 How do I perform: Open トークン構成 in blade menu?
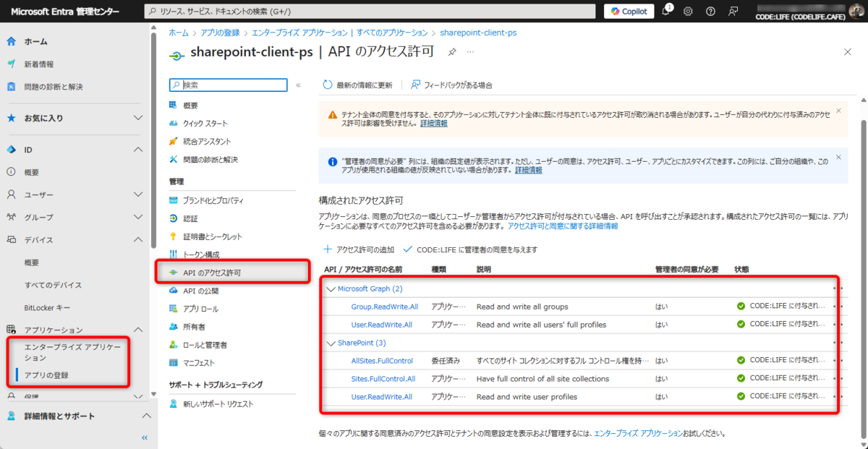pyautogui.click(x=201, y=255)
